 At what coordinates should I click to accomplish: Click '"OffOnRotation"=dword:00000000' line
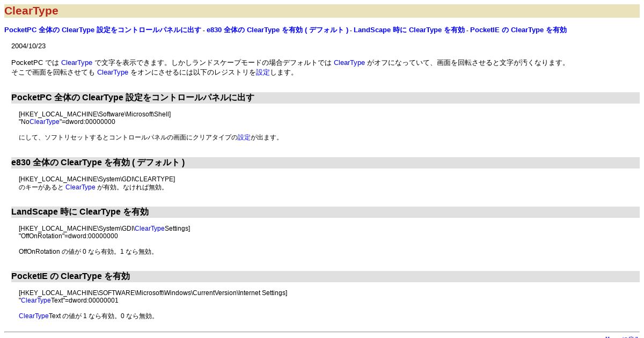68,236
